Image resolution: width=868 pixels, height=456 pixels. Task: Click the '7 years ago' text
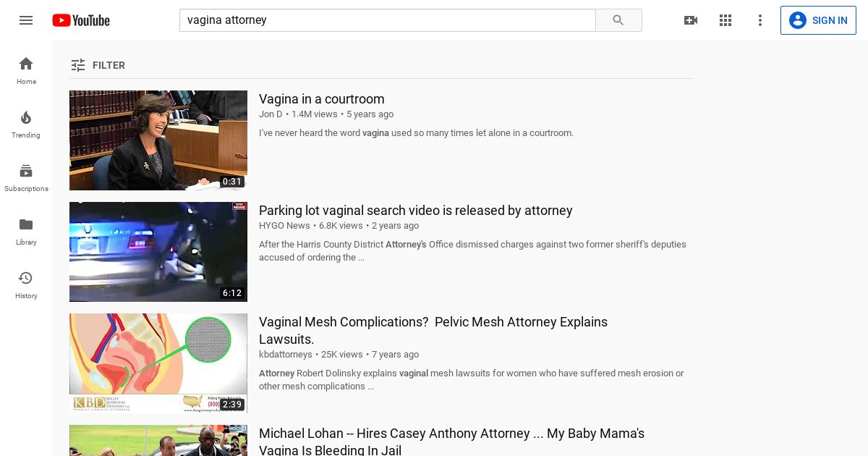(396, 355)
